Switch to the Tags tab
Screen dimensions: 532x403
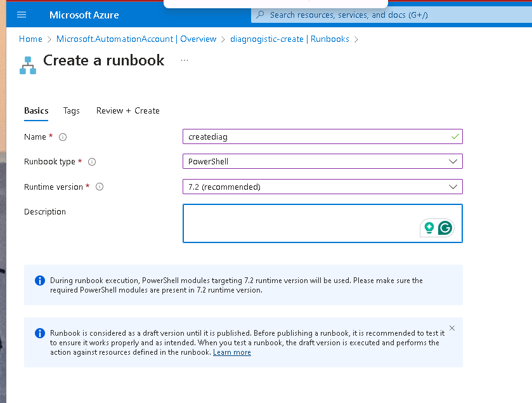tap(71, 110)
